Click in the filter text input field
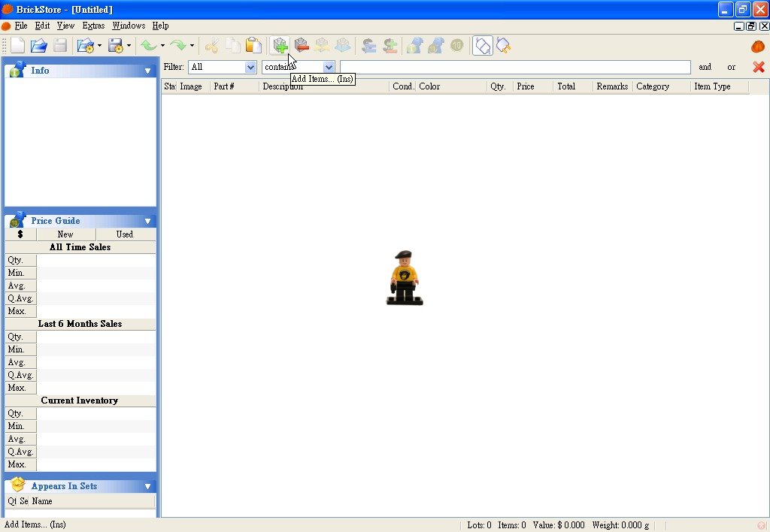 (515, 67)
